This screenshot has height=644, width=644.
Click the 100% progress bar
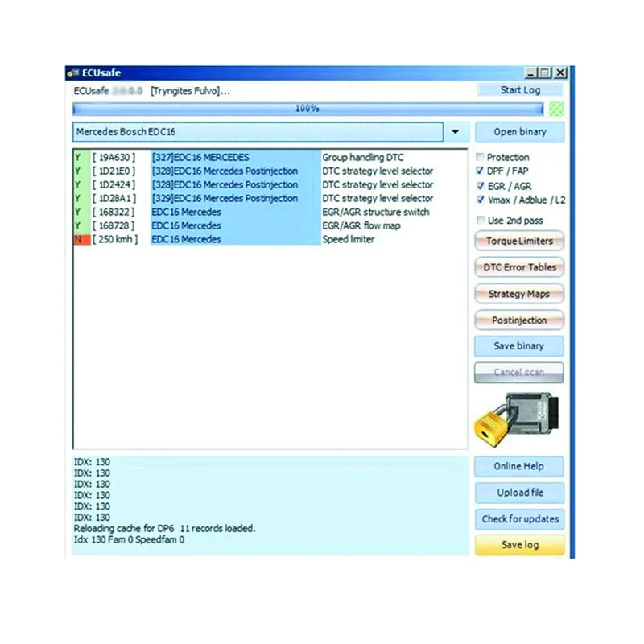pyautogui.click(x=308, y=109)
